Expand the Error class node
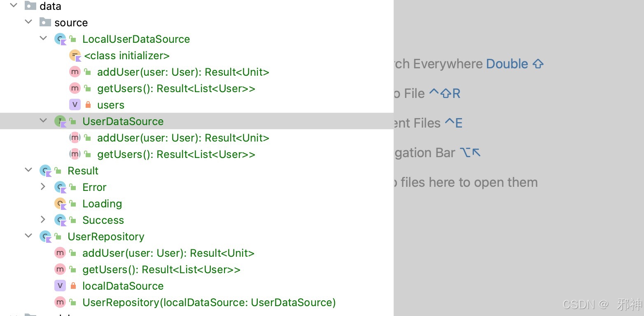This screenshot has height=316, width=644. coord(43,187)
